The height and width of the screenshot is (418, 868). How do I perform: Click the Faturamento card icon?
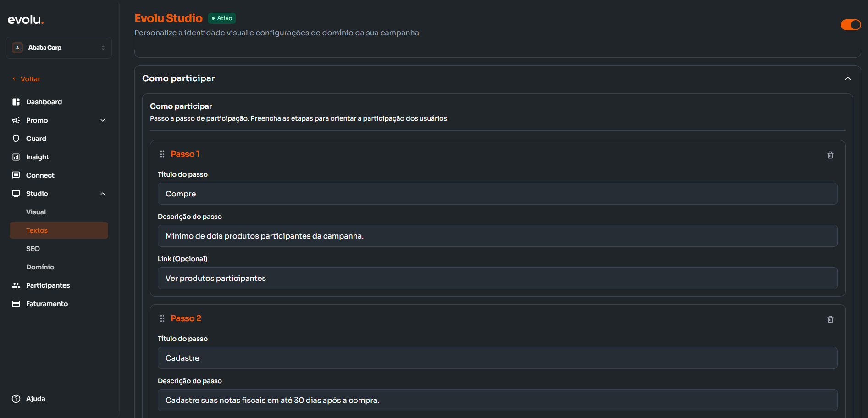tap(16, 304)
